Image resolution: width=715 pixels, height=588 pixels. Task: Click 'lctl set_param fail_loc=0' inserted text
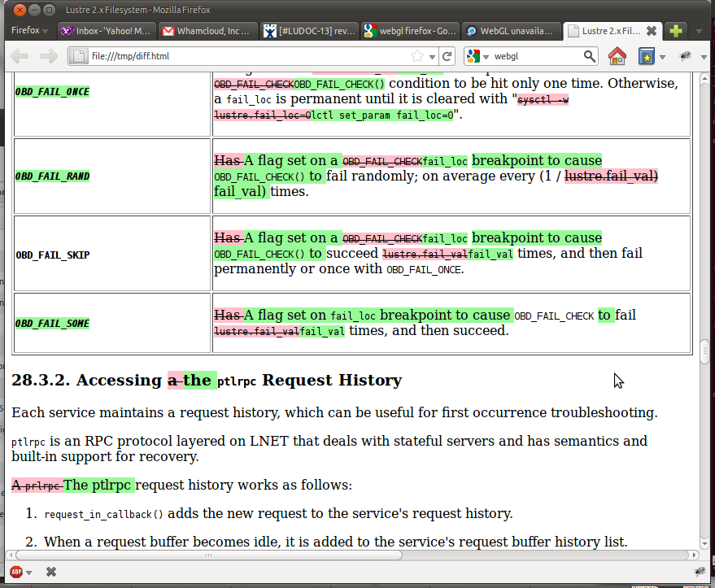pos(382,115)
